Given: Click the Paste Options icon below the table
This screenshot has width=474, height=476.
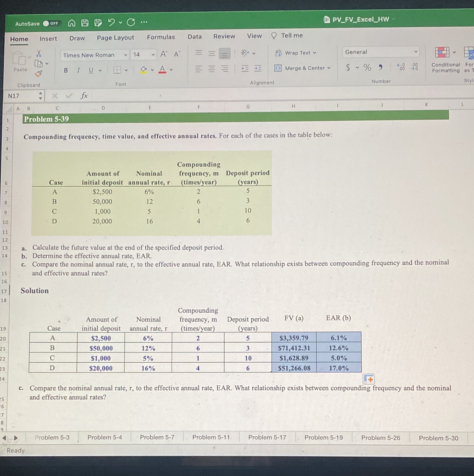Looking at the screenshot, I should tap(369, 379).
